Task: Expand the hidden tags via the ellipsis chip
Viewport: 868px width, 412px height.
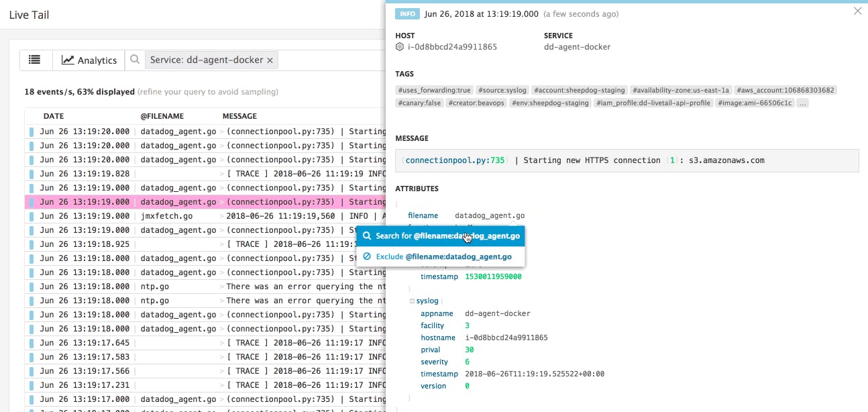Action: (x=802, y=103)
